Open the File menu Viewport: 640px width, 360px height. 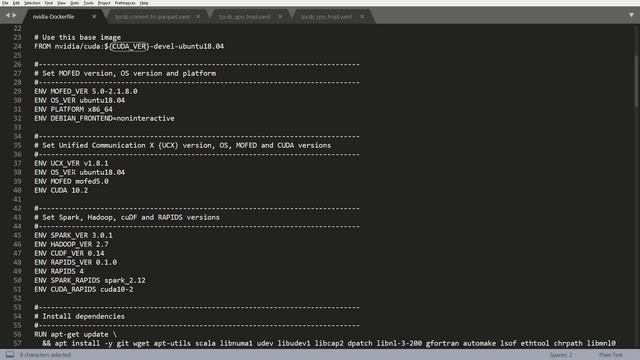(5, 3)
